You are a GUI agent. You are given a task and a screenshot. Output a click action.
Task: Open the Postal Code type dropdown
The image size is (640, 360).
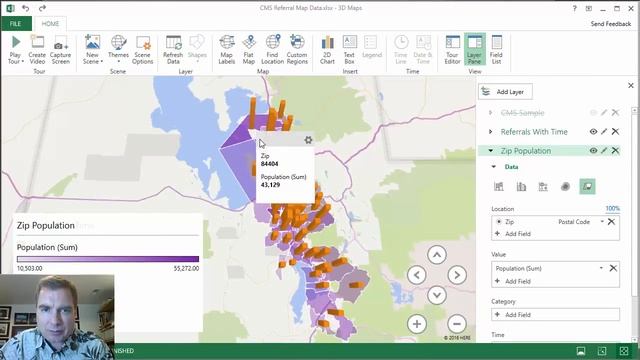point(602,222)
